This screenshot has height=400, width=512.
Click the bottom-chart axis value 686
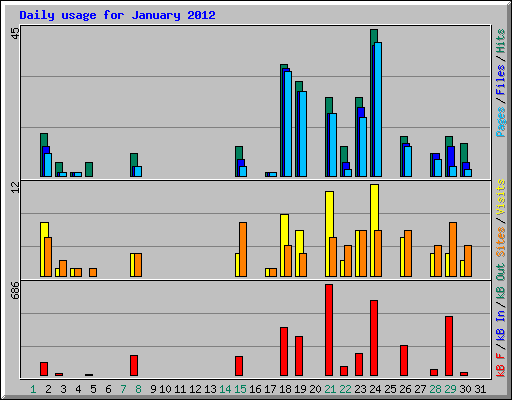click(x=15, y=291)
